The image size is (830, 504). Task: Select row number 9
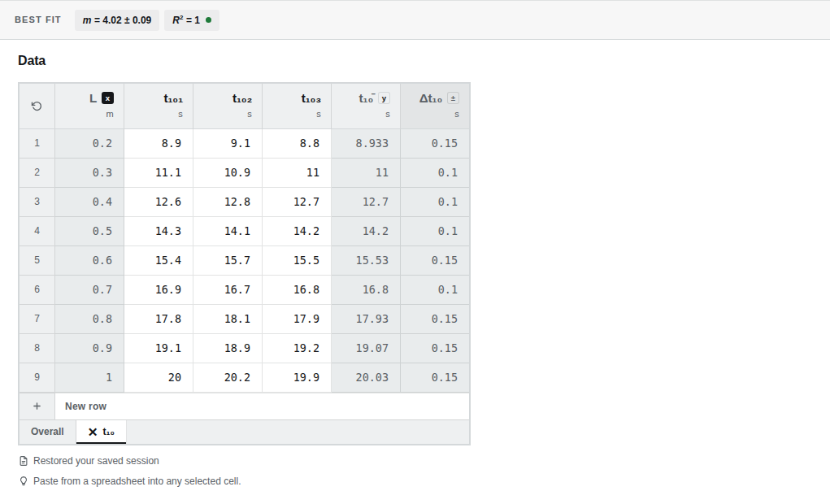pyautogui.click(x=37, y=377)
